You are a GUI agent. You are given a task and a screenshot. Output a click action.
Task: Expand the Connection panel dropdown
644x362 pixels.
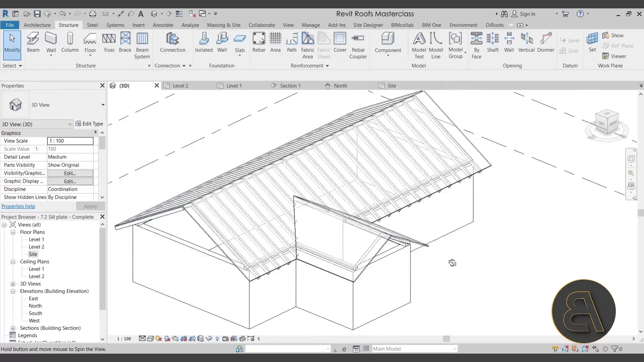(x=170, y=66)
